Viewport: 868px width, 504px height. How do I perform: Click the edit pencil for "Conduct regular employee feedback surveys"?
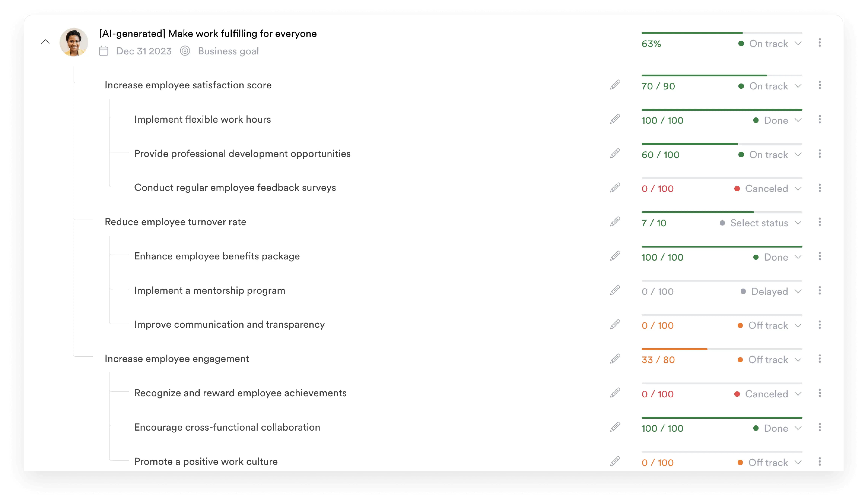[x=615, y=188]
